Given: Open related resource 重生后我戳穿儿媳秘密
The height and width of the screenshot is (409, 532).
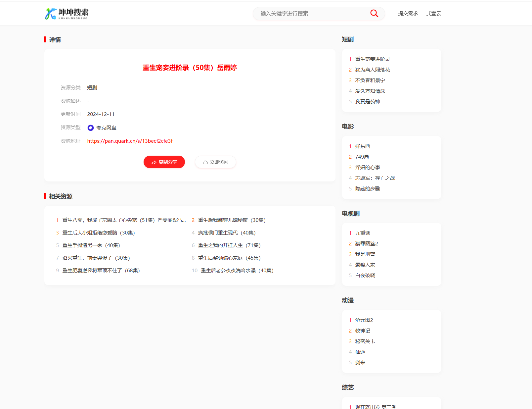Looking at the screenshot, I should [x=232, y=220].
